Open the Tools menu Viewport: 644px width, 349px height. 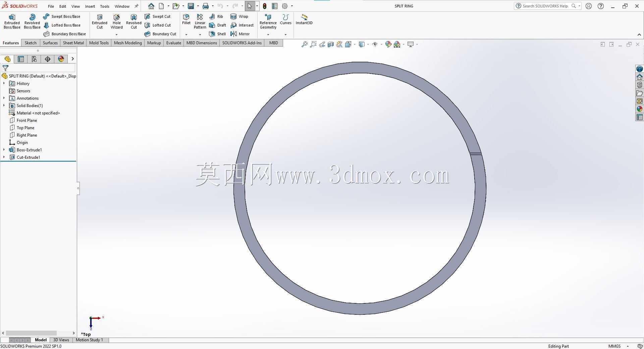[105, 6]
